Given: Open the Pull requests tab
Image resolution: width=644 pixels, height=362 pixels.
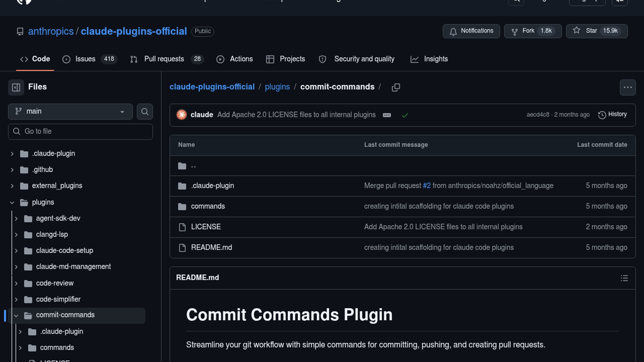Looking at the screenshot, I should coord(164,59).
